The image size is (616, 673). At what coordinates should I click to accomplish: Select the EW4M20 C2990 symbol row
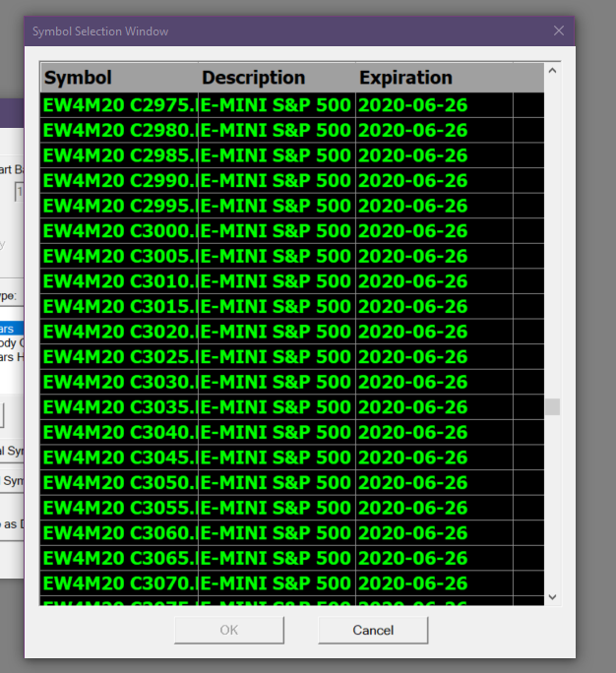coord(292,181)
